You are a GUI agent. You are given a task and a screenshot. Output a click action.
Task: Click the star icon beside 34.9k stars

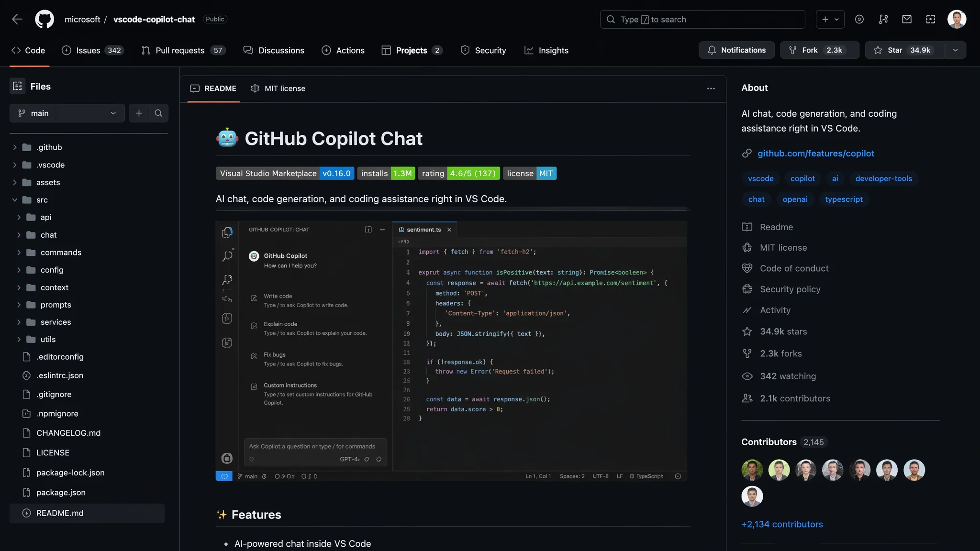coord(747,331)
